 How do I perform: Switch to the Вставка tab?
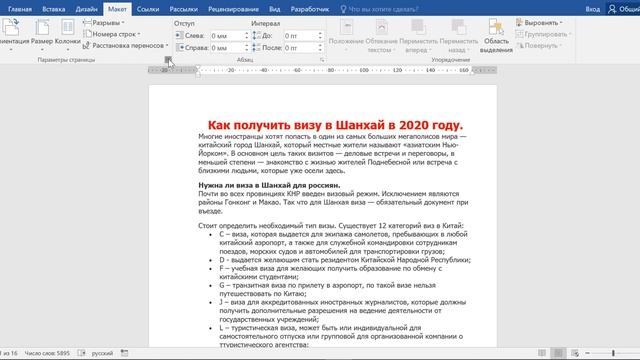53,9
